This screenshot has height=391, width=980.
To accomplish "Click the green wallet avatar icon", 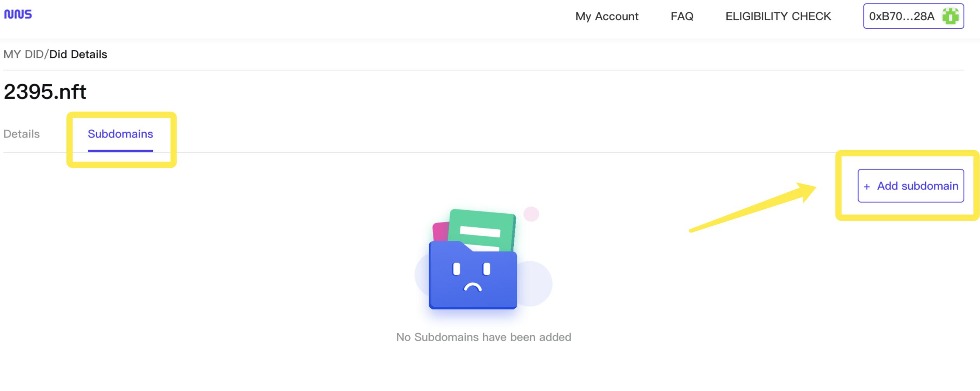I will 950,16.
